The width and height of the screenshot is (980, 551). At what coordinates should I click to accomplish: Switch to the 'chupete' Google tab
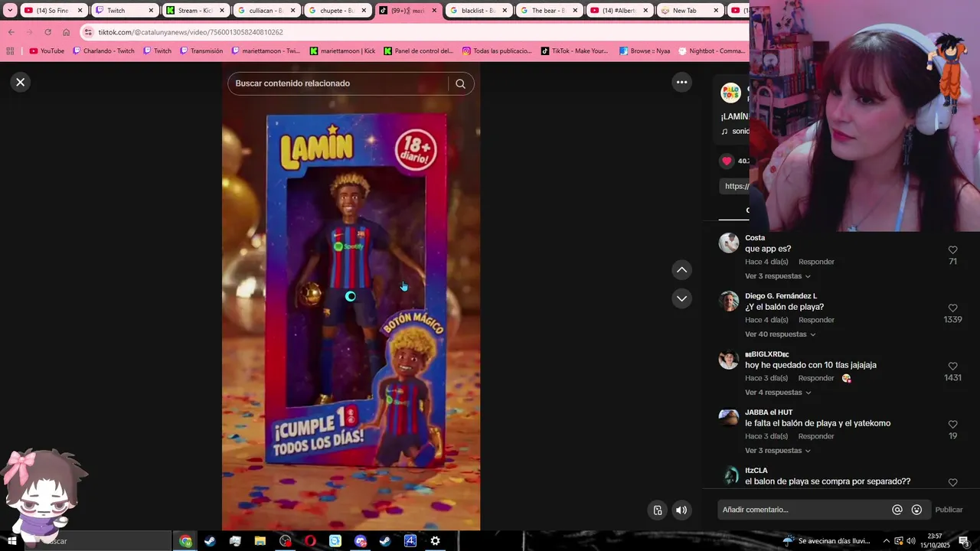coord(337,11)
